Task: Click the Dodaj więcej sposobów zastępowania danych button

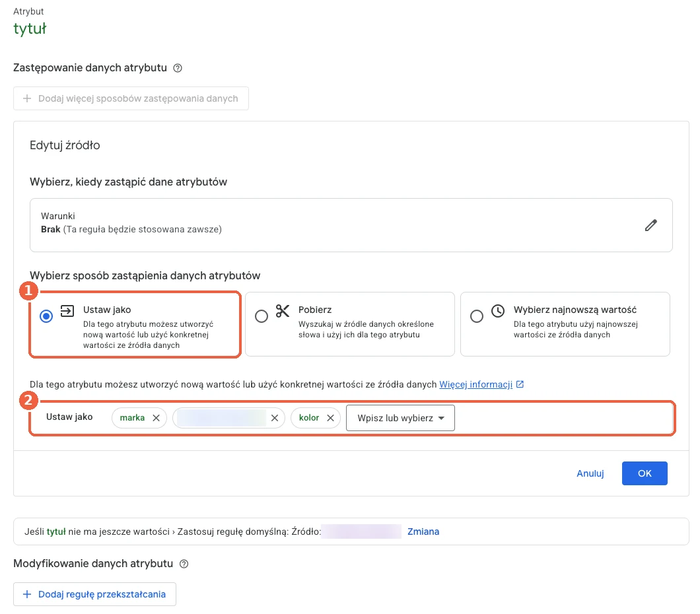Action: [131, 98]
